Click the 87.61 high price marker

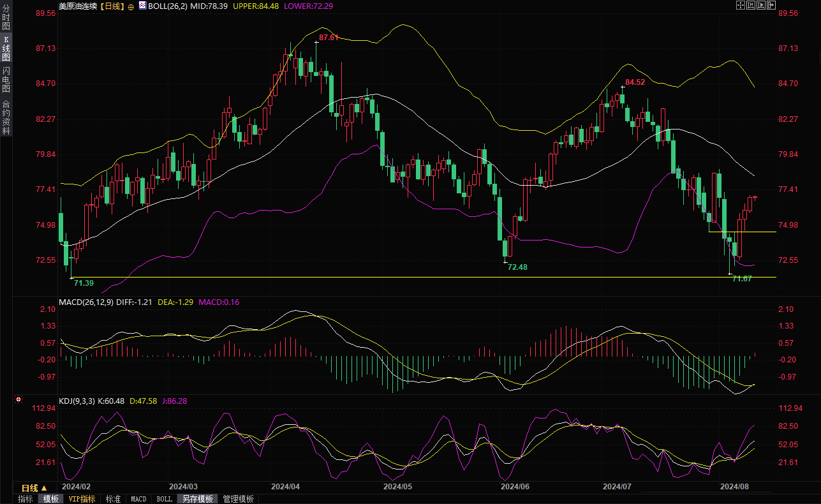point(329,38)
